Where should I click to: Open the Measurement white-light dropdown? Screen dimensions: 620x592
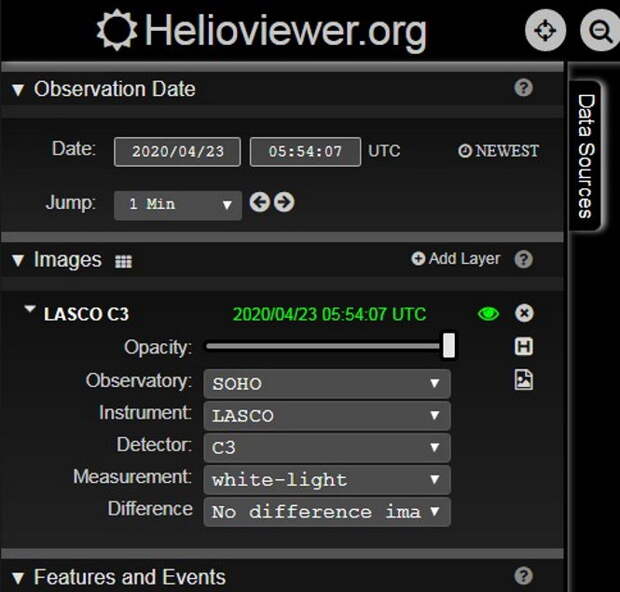pos(327,480)
